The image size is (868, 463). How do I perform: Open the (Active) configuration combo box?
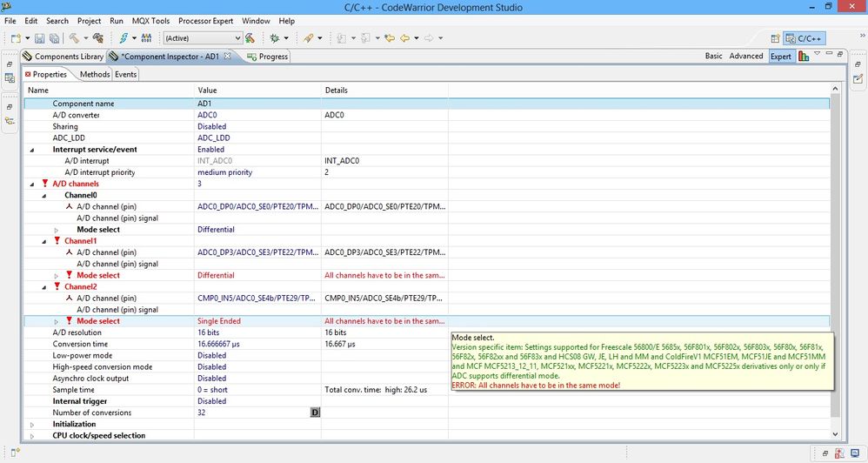[204, 38]
